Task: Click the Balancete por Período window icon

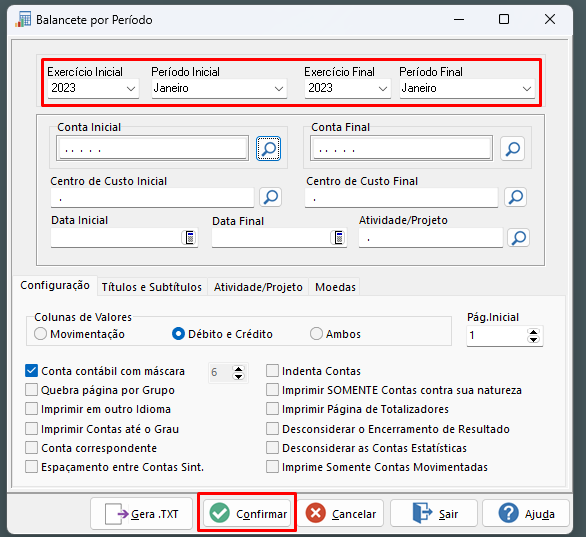Action: (x=23, y=19)
